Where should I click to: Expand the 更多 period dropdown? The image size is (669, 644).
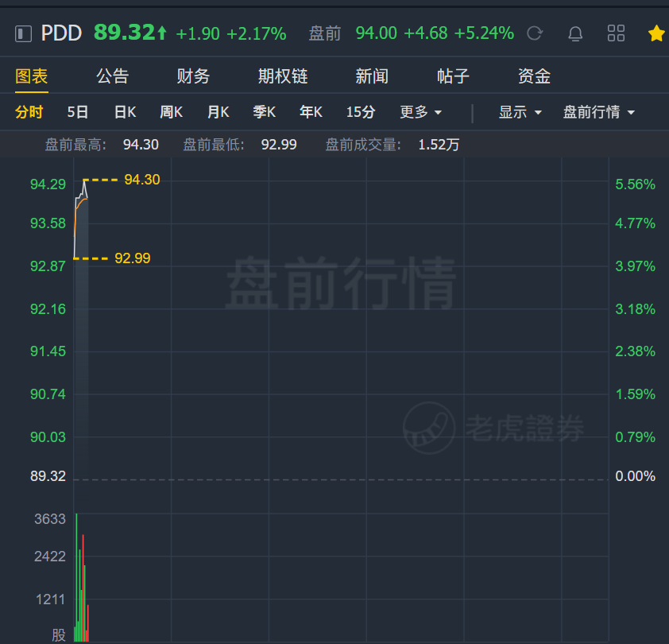pyautogui.click(x=420, y=112)
